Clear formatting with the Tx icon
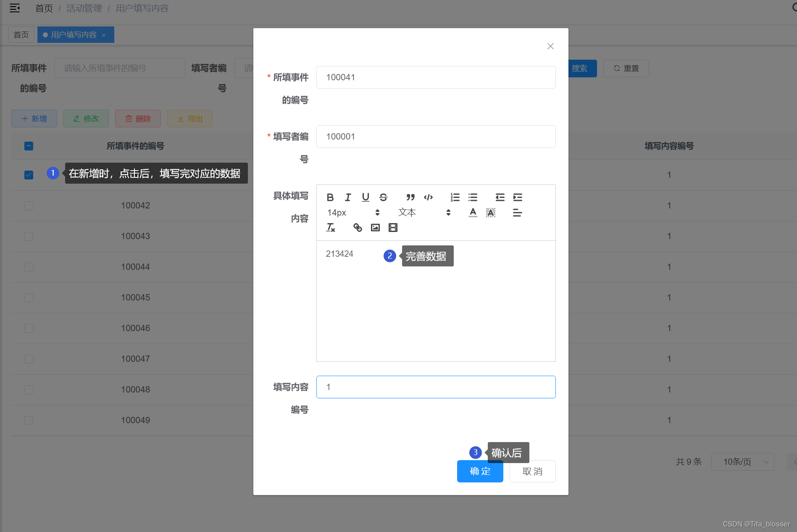The width and height of the screenshot is (797, 532). [331, 228]
